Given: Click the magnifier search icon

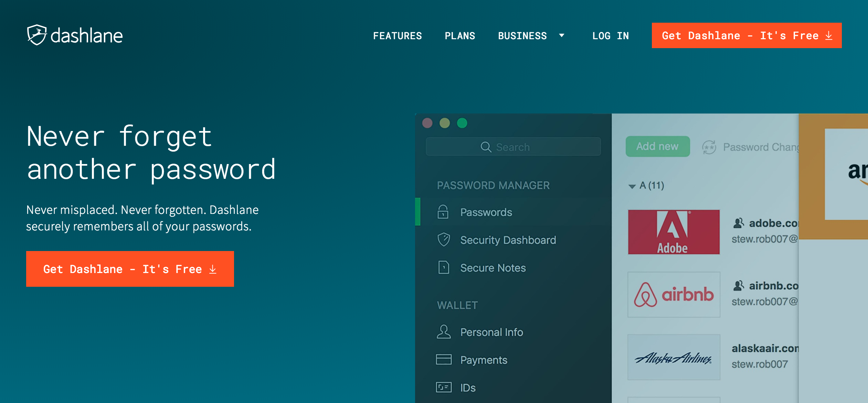Looking at the screenshot, I should pyautogui.click(x=486, y=147).
